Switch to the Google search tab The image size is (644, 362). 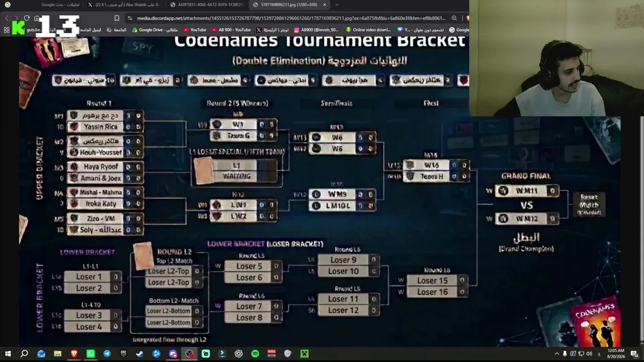43,5
